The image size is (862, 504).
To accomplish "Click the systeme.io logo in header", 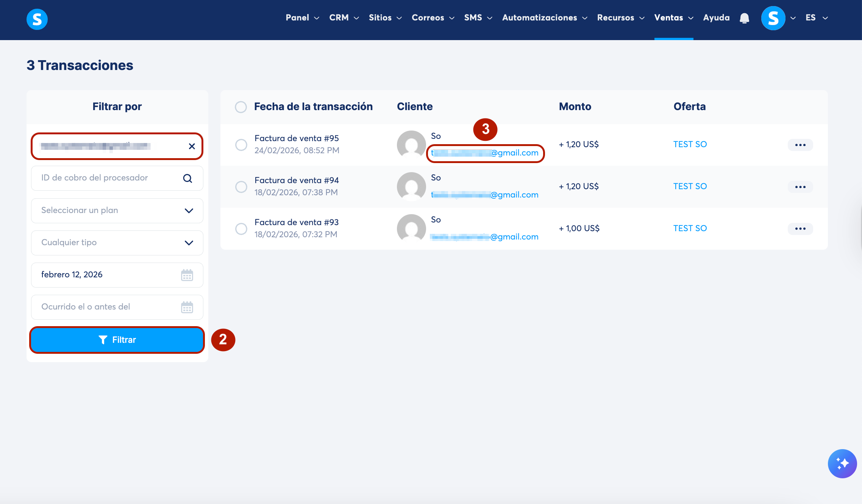I will [37, 19].
